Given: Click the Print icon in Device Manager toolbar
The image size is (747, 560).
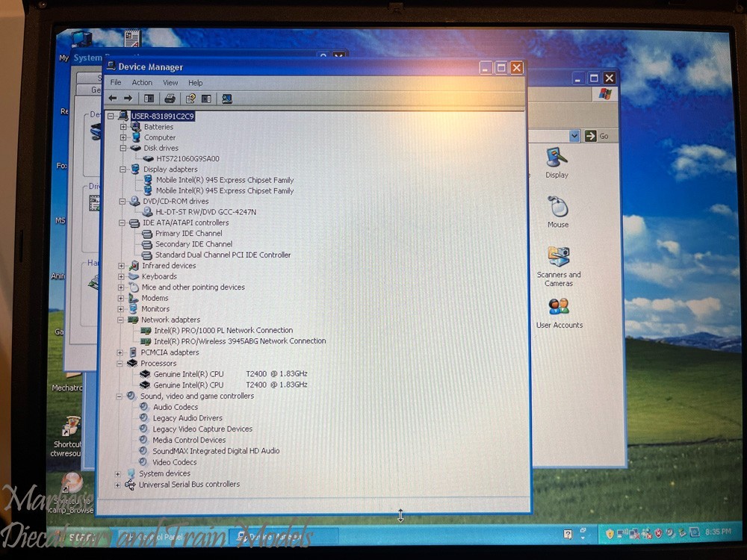Looking at the screenshot, I should [x=170, y=99].
